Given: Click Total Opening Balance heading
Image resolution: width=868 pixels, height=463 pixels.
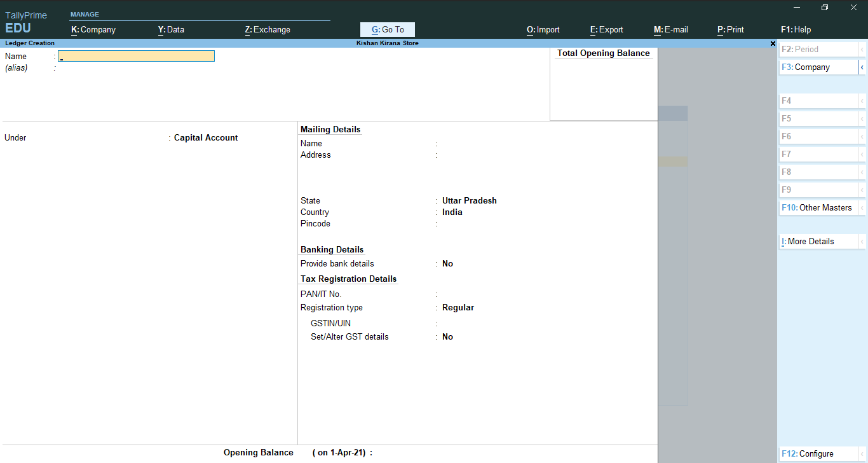Looking at the screenshot, I should click(x=604, y=53).
